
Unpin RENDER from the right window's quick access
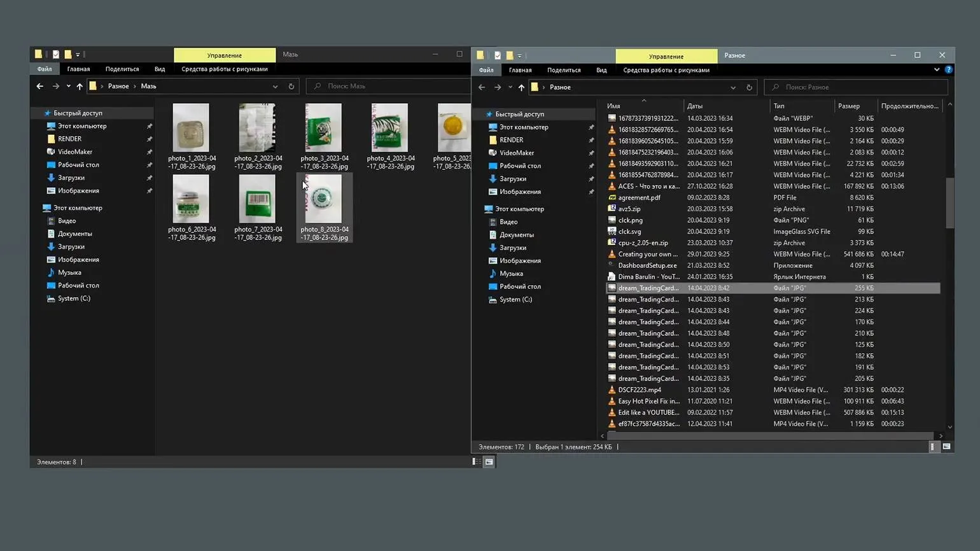point(591,140)
